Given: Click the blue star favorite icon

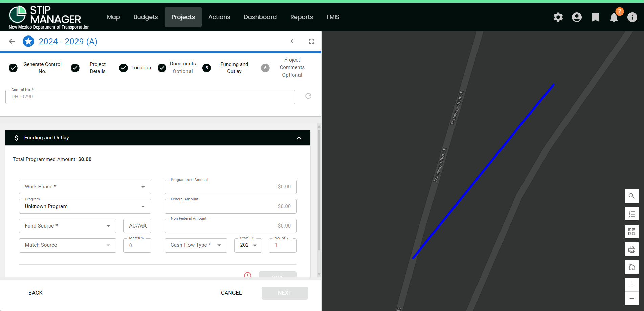Looking at the screenshot, I should (x=28, y=41).
